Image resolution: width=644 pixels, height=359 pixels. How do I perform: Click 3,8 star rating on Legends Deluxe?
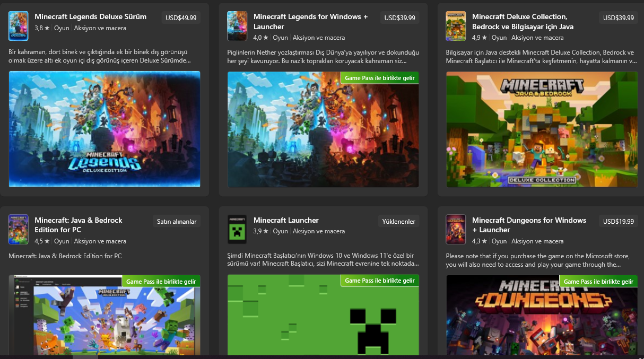click(42, 28)
